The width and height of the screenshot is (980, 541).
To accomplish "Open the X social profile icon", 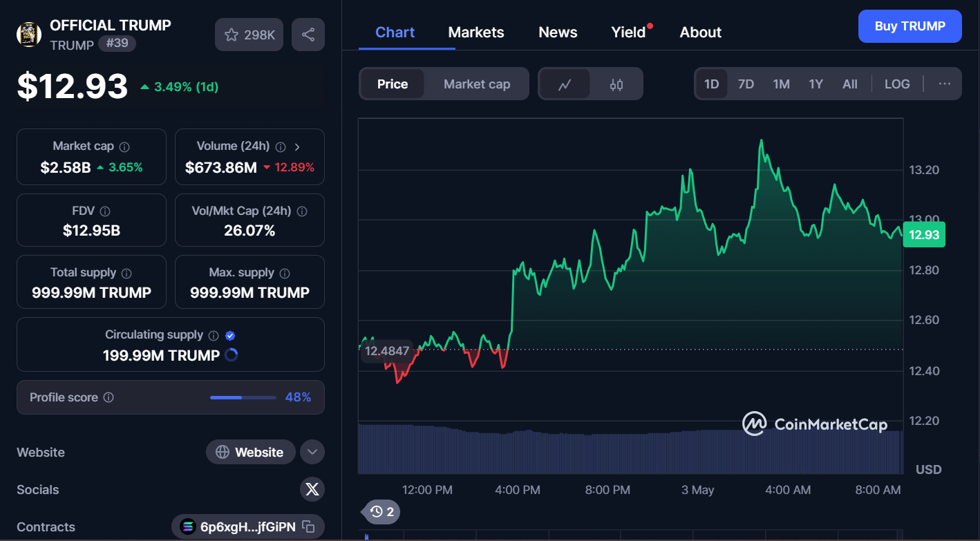I will click(312, 490).
